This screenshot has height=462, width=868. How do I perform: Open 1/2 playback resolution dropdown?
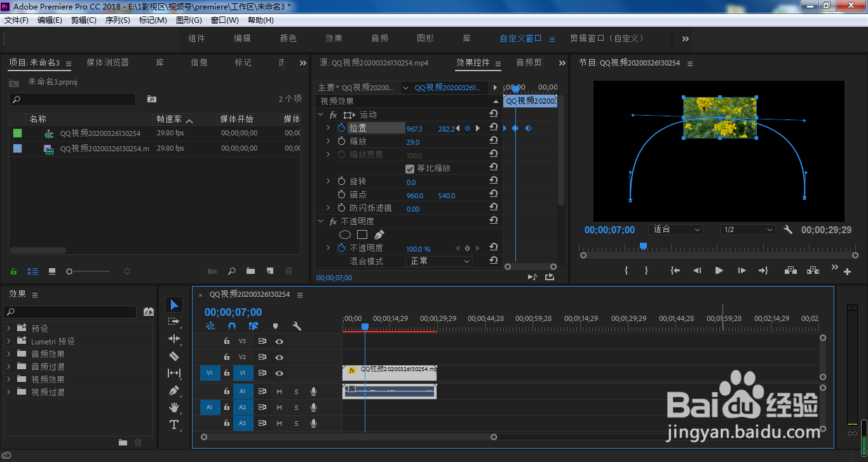(748, 229)
